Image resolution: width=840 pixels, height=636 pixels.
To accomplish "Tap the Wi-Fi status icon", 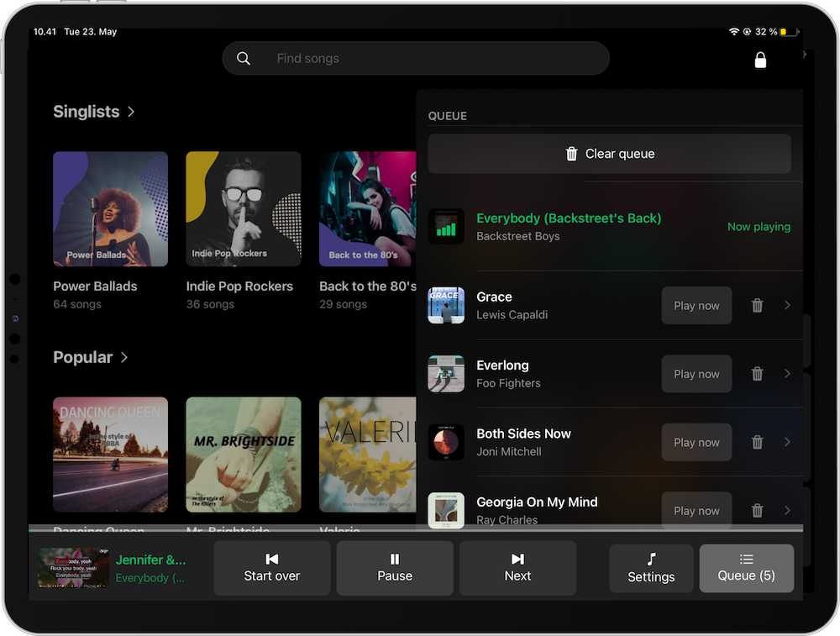I will [734, 32].
